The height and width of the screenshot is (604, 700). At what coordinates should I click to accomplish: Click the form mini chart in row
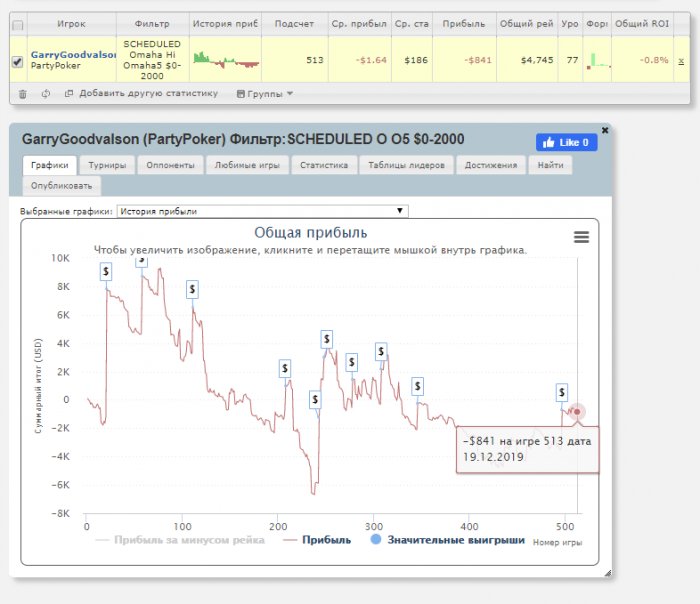pos(598,60)
